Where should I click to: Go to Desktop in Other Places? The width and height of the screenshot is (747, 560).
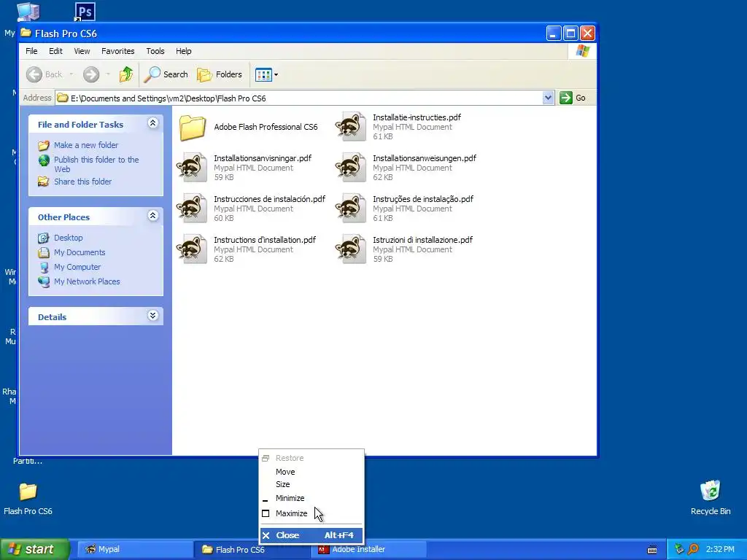click(68, 238)
